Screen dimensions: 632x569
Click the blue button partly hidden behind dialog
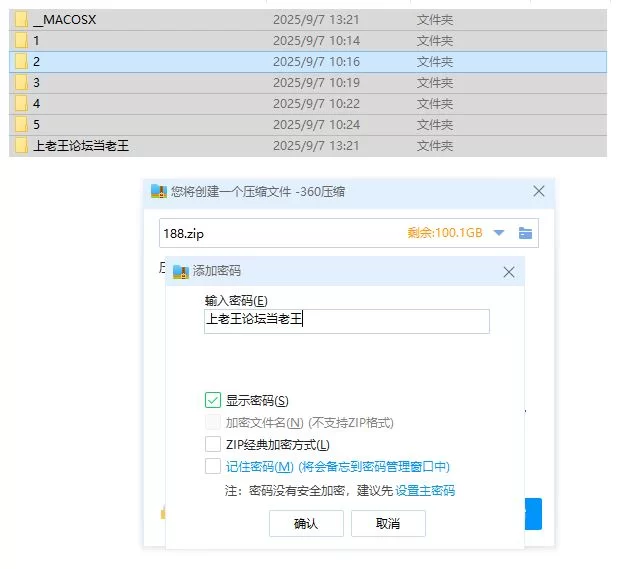(533, 514)
